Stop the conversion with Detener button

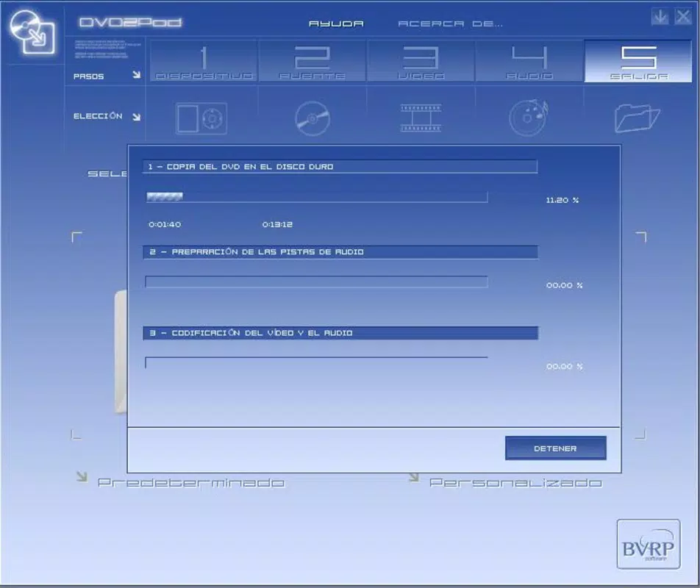pyautogui.click(x=555, y=448)
